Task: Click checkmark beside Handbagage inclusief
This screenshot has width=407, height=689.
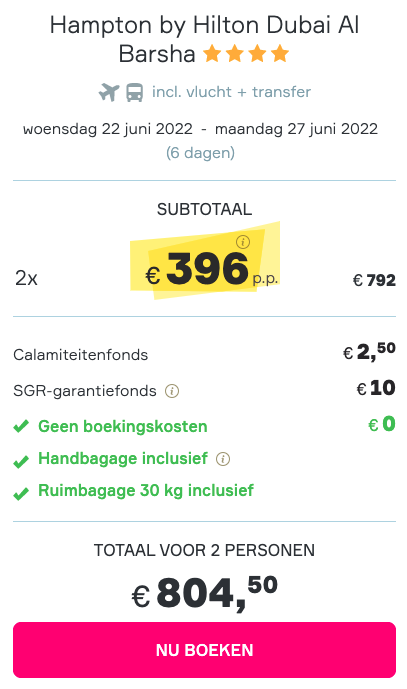Action: [x=21, y=461]
